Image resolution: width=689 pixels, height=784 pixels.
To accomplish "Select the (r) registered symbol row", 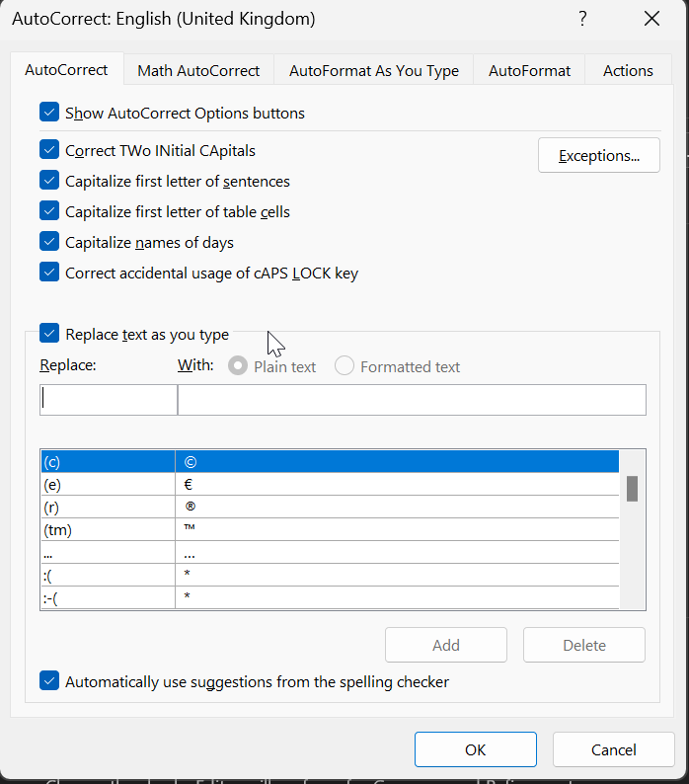I will [x=330, y=507].
